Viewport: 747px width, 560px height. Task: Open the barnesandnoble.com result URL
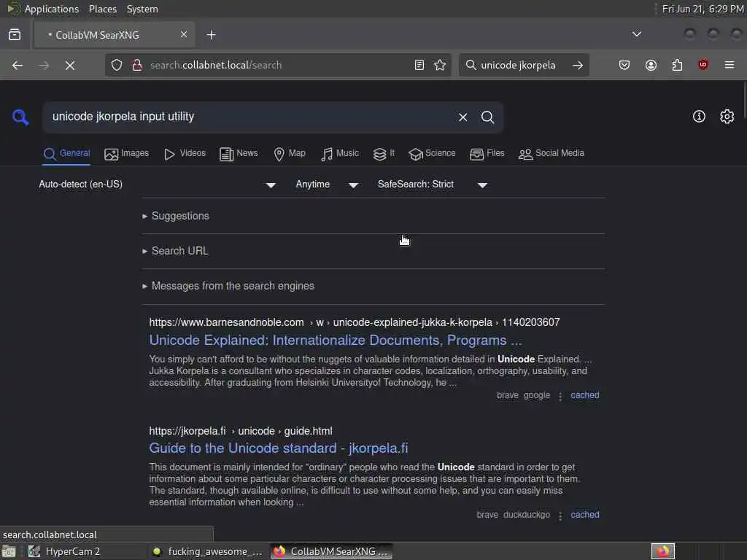click(x=355, y=322)
